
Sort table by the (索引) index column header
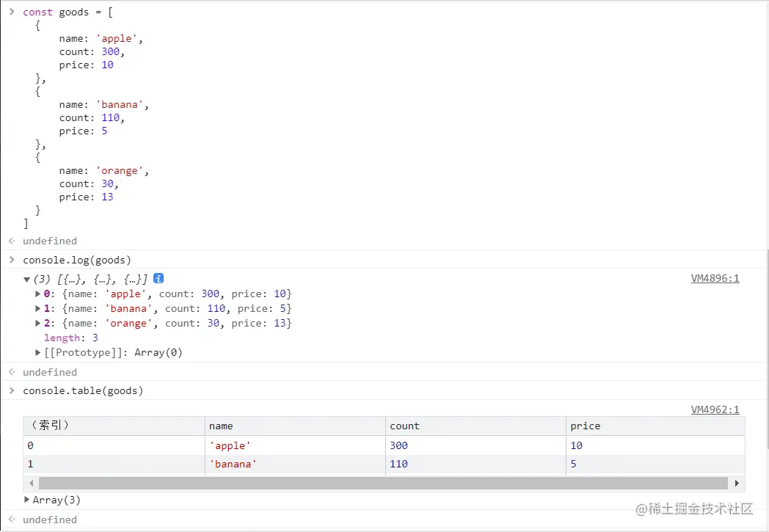click(x=114, y=426)
